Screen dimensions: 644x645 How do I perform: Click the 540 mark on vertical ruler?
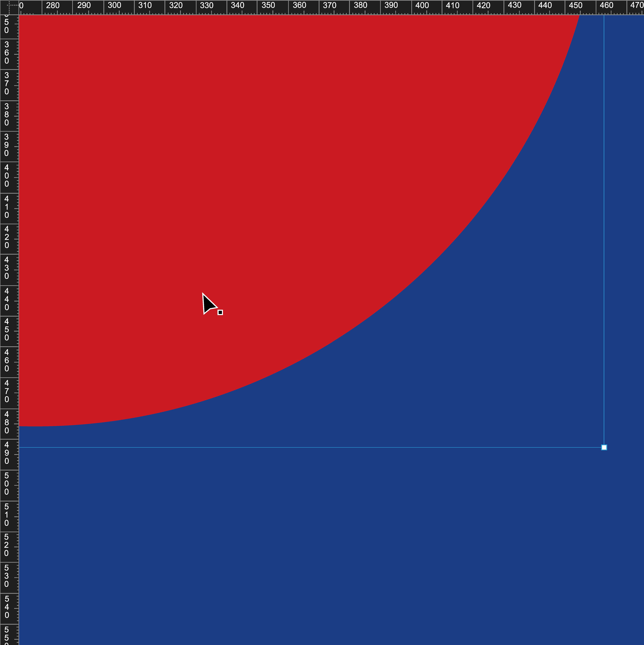tap(7, 607)
